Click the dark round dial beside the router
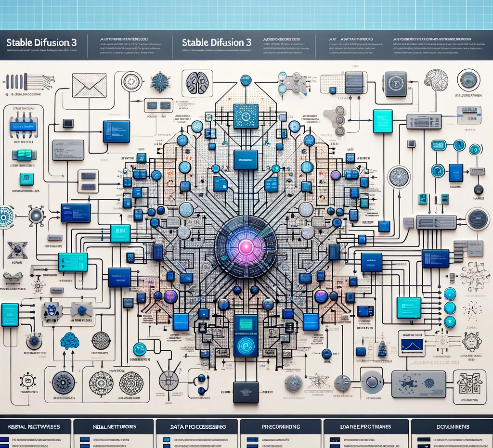Screen dimensions: 493x448 (478, 218)
